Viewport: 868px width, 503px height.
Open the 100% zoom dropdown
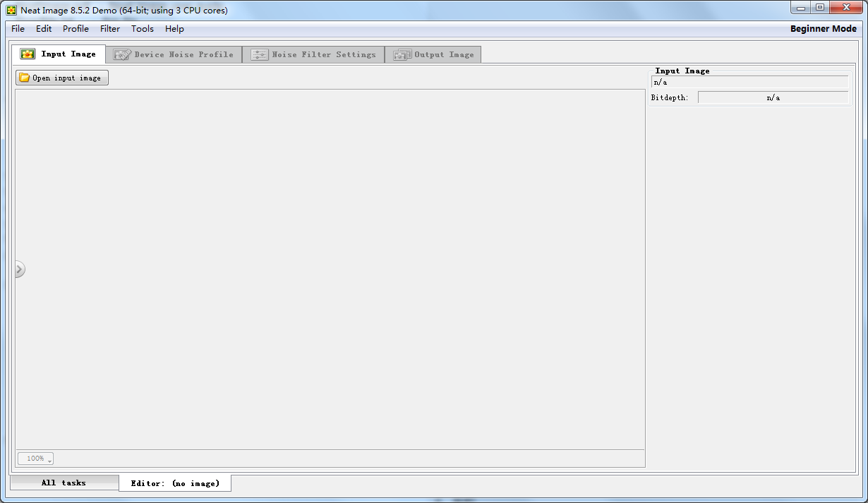(35, 459)
